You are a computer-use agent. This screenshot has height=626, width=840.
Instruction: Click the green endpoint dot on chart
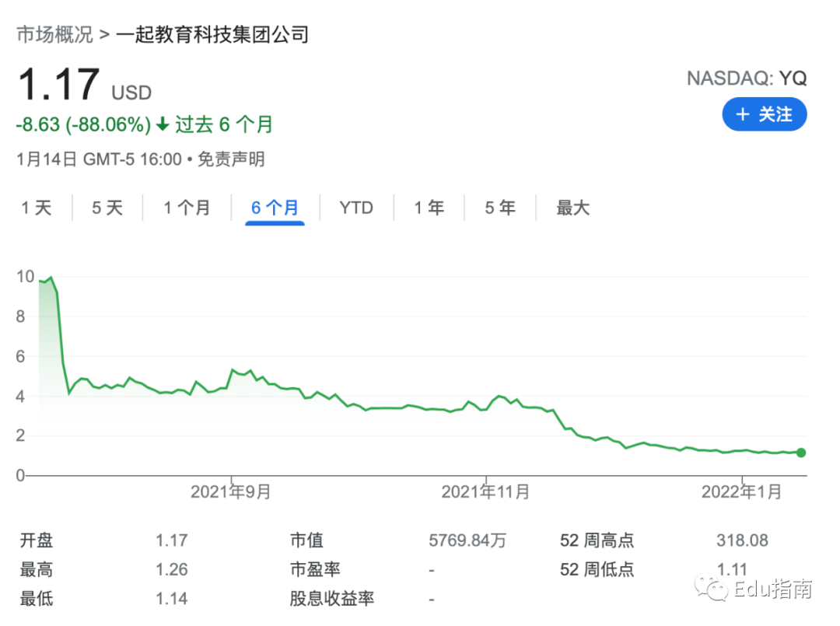click(x=801, y=453)
